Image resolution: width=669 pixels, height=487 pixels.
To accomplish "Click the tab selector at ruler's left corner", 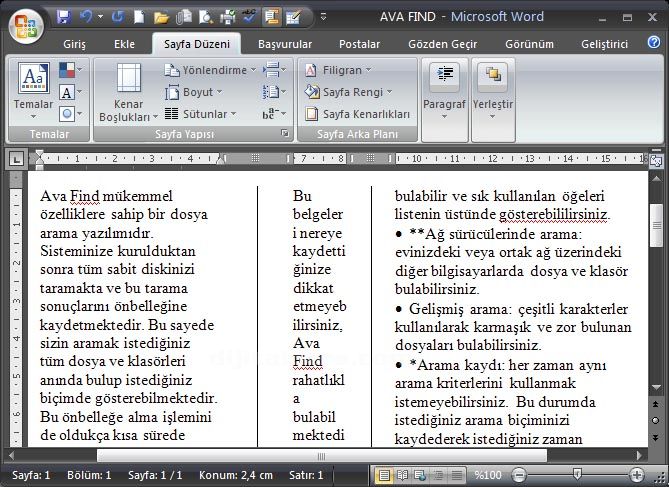I will click(16, 160).
